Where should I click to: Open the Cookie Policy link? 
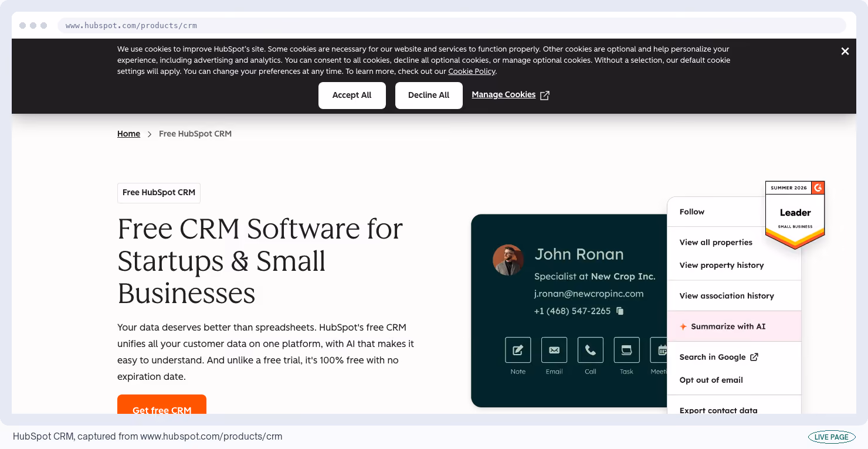(x=472, y=72)
